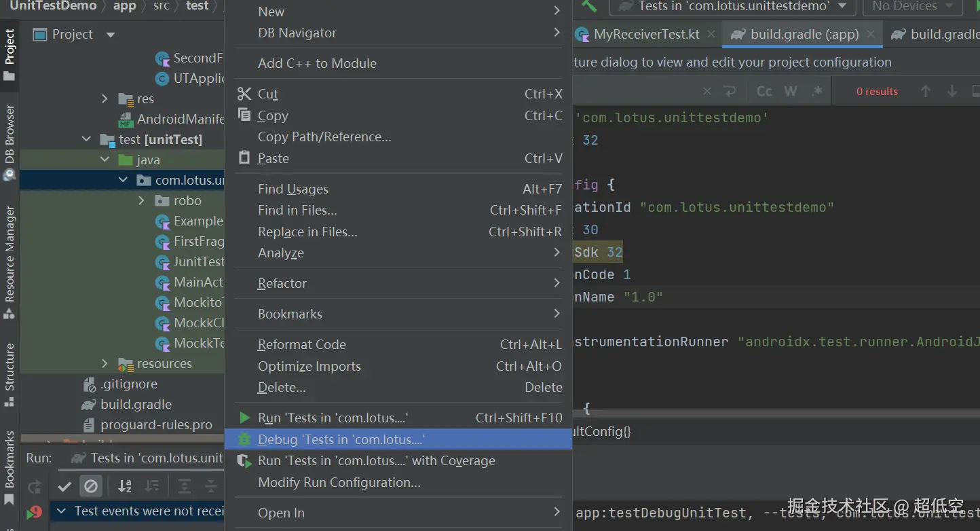
Task: Choose Run 'Tests in com.lotus....' with Coverage
Action: pyautogui.click(x=376, y=460)
